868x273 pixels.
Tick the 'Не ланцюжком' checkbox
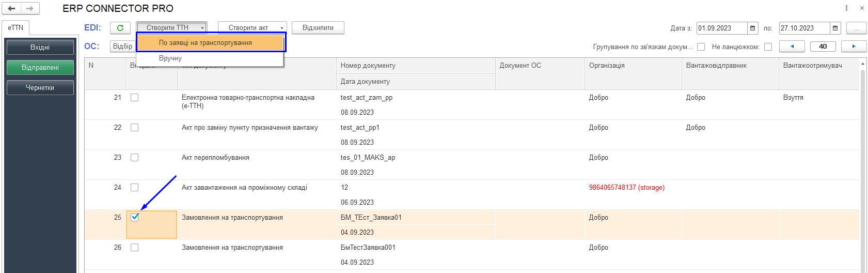(768, 47)
